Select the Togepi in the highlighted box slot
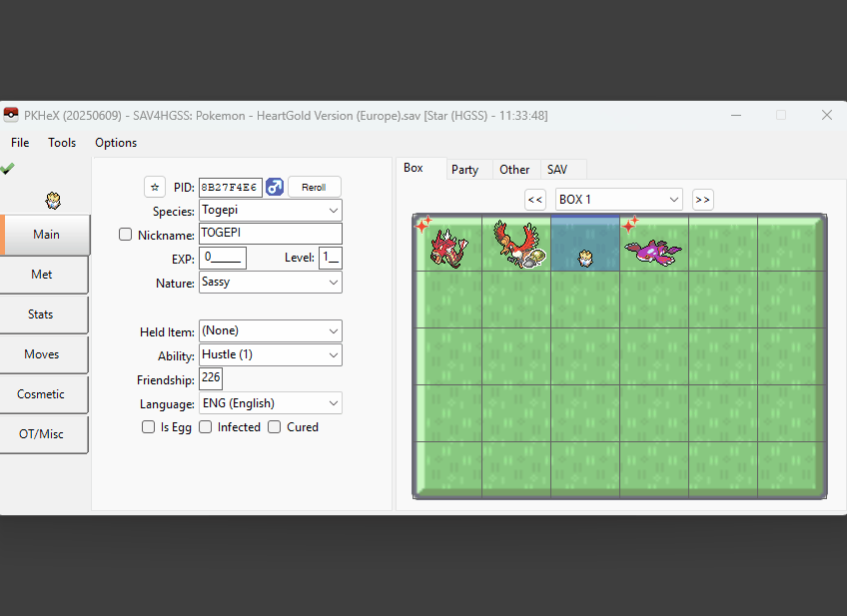 [585, 259]
